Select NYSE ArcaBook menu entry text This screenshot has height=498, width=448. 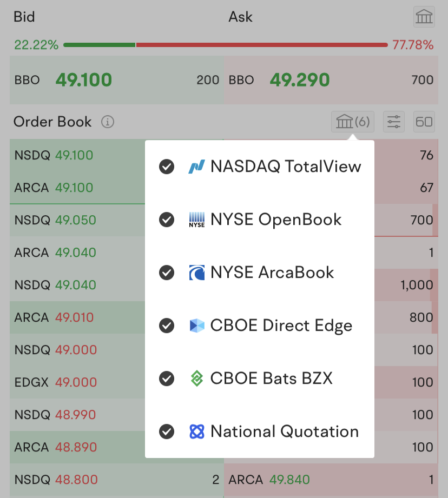click(x=272, y=273)
